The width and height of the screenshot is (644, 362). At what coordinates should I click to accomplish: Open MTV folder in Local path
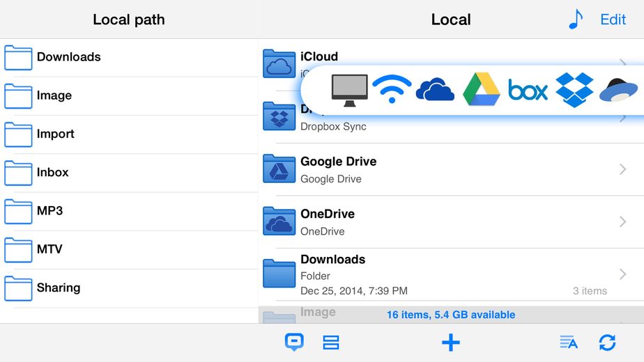pos(129,250)
